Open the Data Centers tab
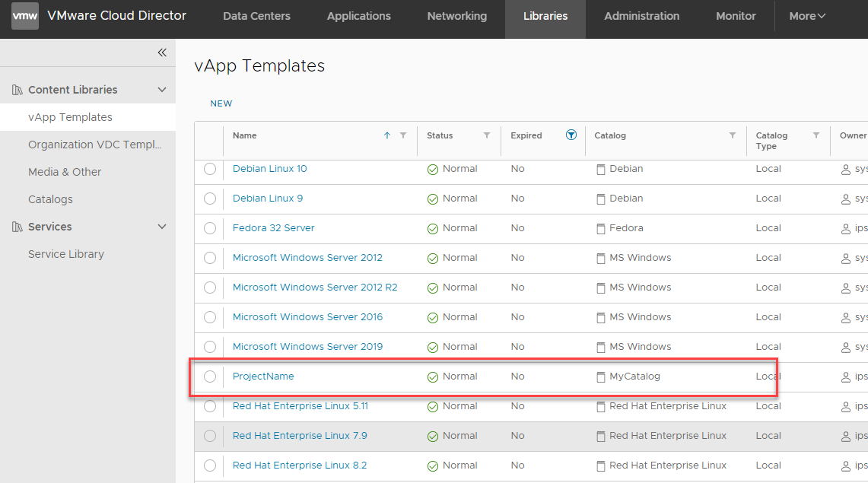Screen dimensions: 868x483 (x=257, y=16)
